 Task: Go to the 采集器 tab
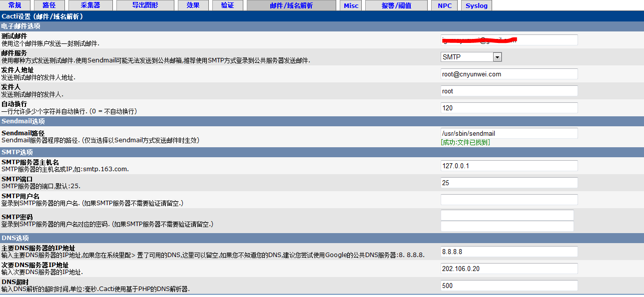(x=90, y=5)
